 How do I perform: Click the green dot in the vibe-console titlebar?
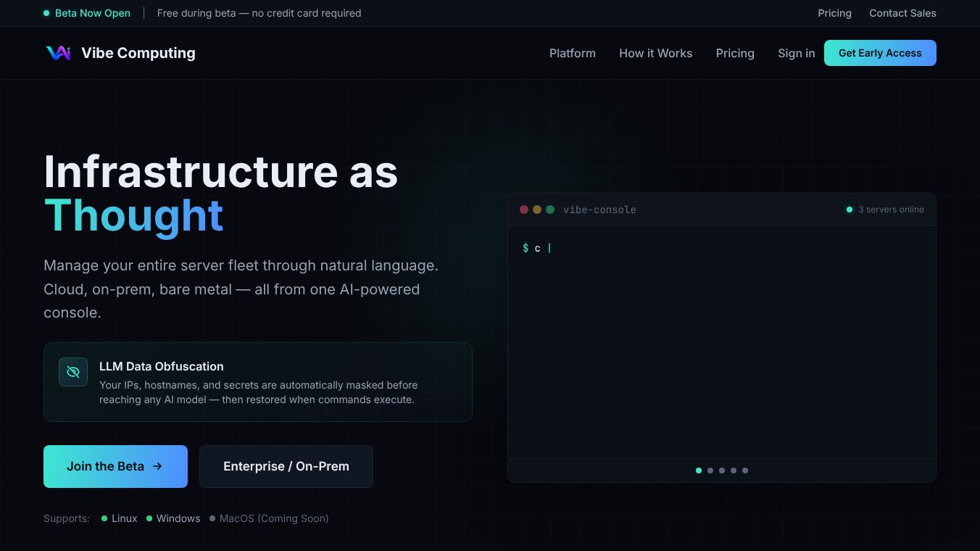tap(550, 210)
